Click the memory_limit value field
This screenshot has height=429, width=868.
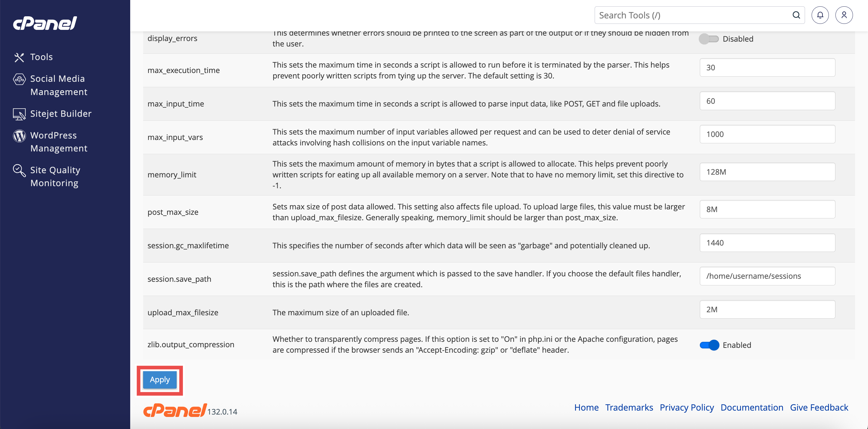767,172
